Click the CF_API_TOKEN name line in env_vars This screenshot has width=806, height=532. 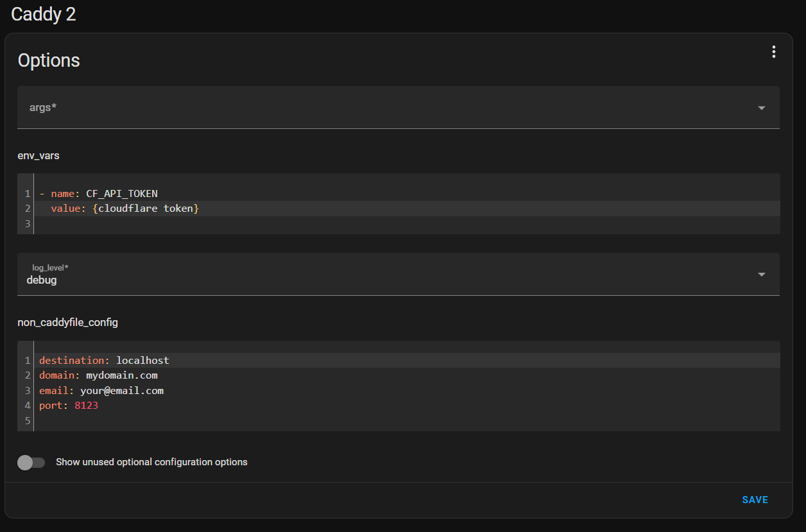point(122,193)
